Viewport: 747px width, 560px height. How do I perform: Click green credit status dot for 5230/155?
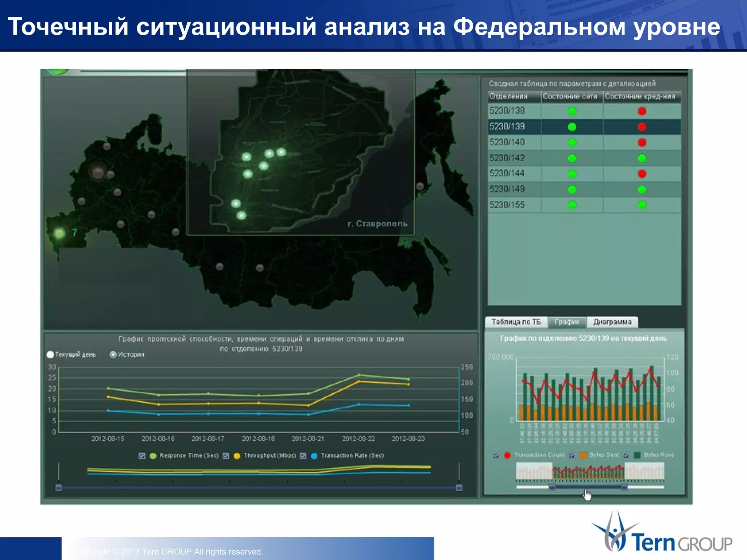642,205
